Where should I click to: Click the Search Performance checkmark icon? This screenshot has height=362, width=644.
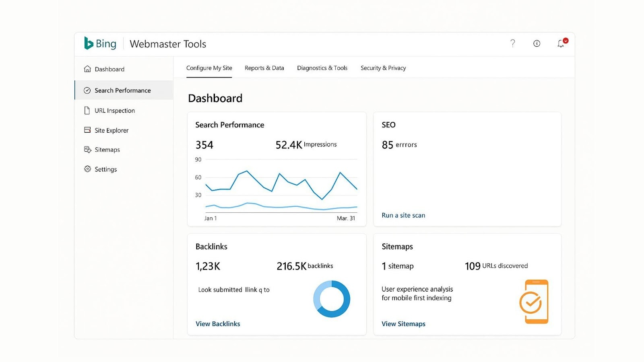[x=87, y=90]
